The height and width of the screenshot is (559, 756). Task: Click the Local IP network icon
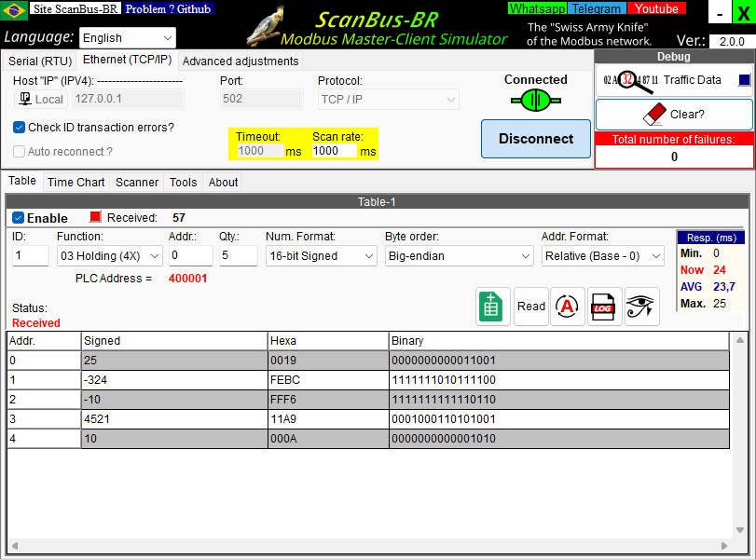tap(25, 99)
